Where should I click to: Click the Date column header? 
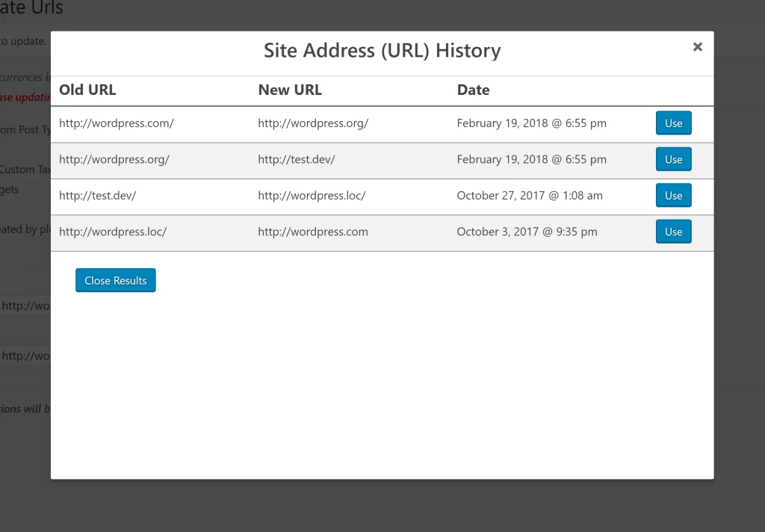[x=473, y=90]
